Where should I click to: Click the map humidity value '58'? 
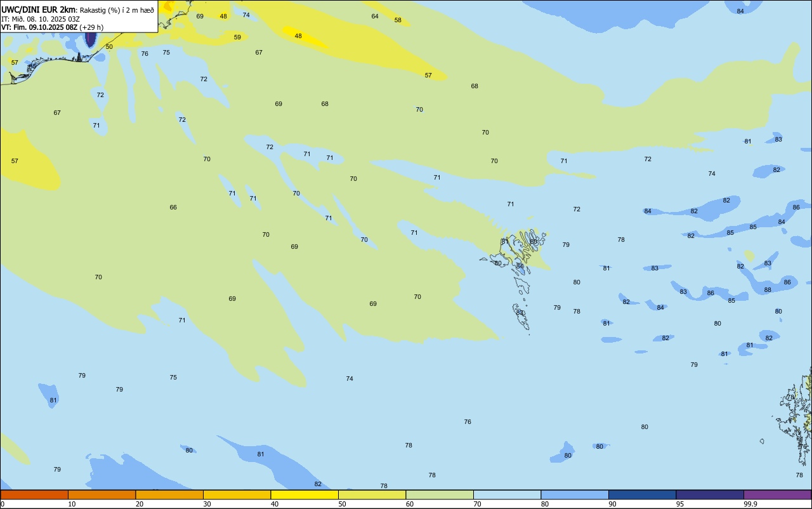[x=398, y=20]
